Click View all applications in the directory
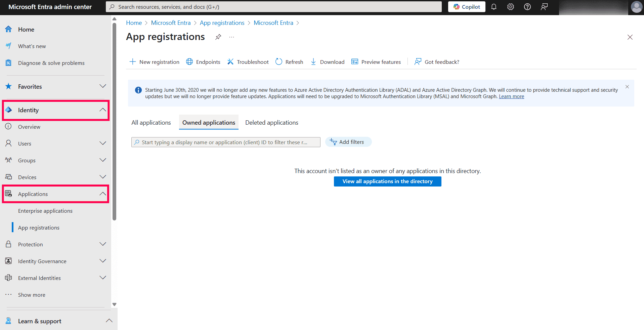 [x=388, y=181]
